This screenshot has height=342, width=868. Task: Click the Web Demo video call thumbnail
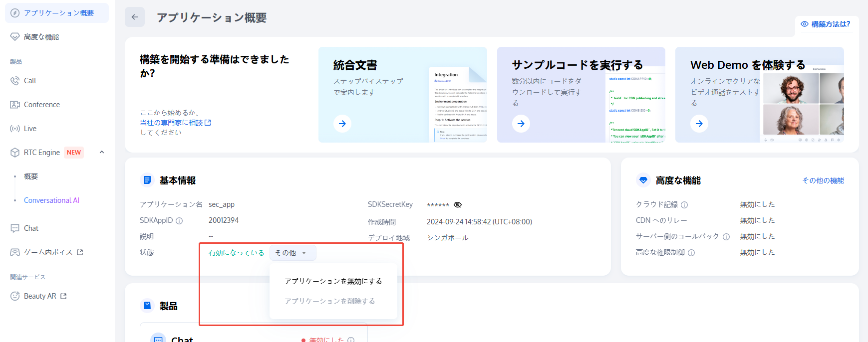[802, 105]
